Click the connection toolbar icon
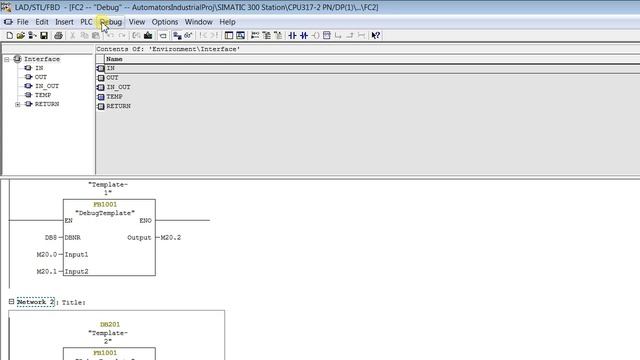Viewport: 640px width, 360px height. 361,36
